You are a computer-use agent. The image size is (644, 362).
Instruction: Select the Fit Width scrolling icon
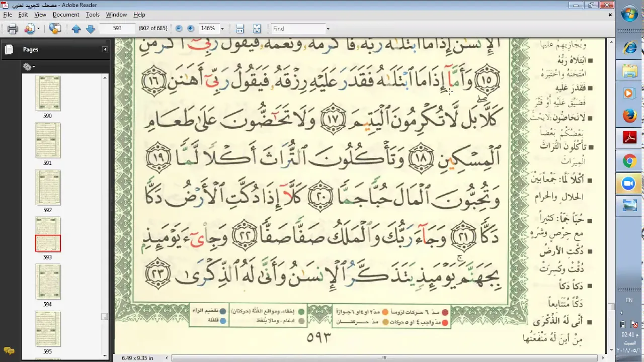(x=240, y=29)
